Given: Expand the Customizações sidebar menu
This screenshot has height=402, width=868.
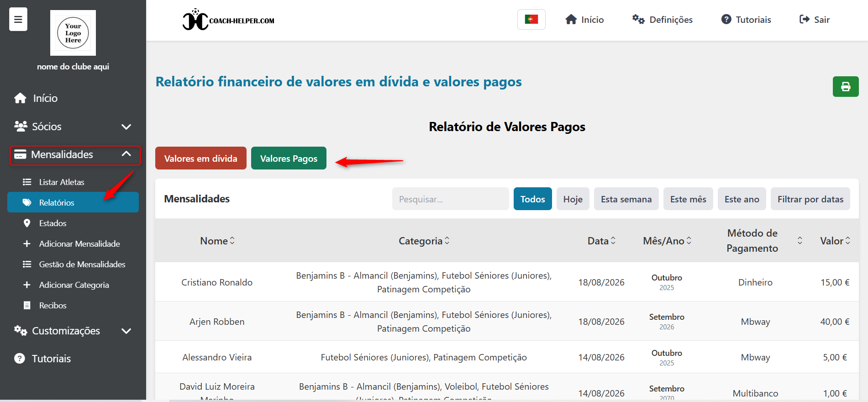Looking at the screenshot, I should coord(73,331).
